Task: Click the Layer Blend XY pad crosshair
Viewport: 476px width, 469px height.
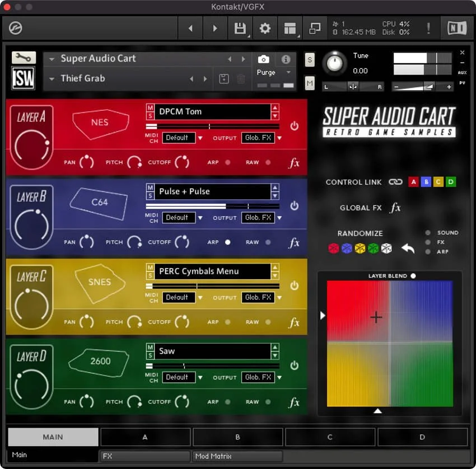Action: [x=376, y=317]
